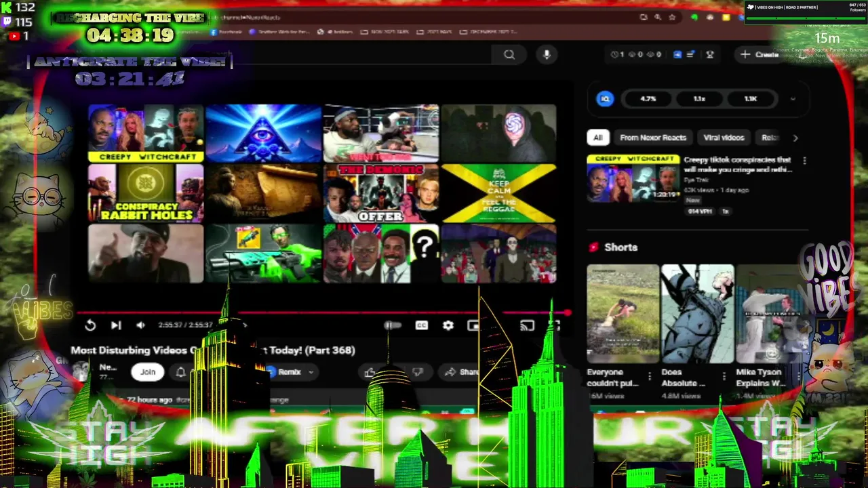Click the 1.1x stat pill
The height and width of the screenshot is (488, 868).
699,99
